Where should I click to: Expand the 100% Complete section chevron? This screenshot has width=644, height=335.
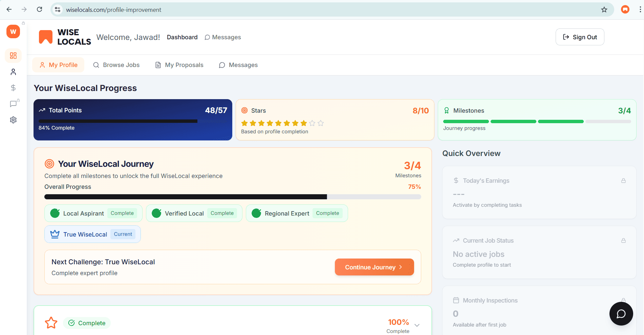tap(417, 325)
